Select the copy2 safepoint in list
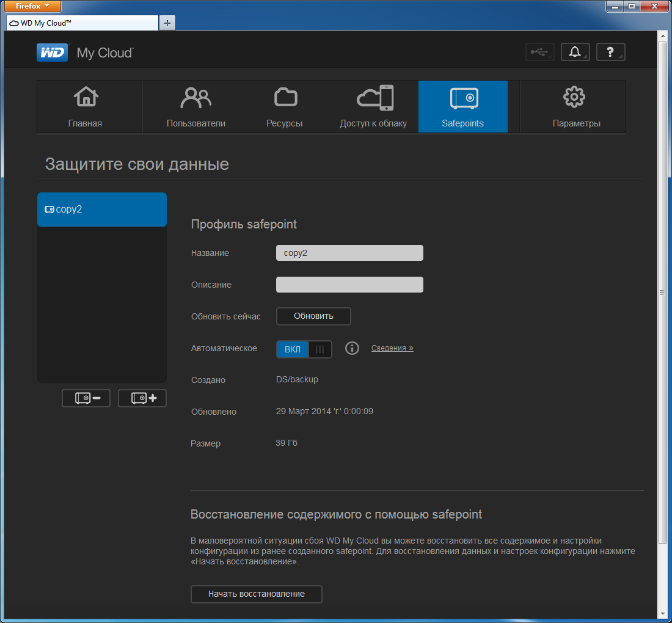This screenshot has height=623, width=672. [102, 209]
